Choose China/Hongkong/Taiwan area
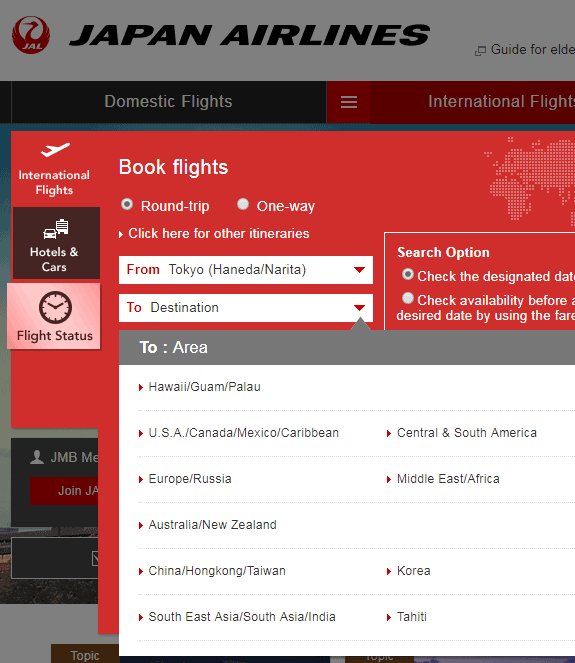Viewport: 575px width, 663px height. [x=217, y=571]
